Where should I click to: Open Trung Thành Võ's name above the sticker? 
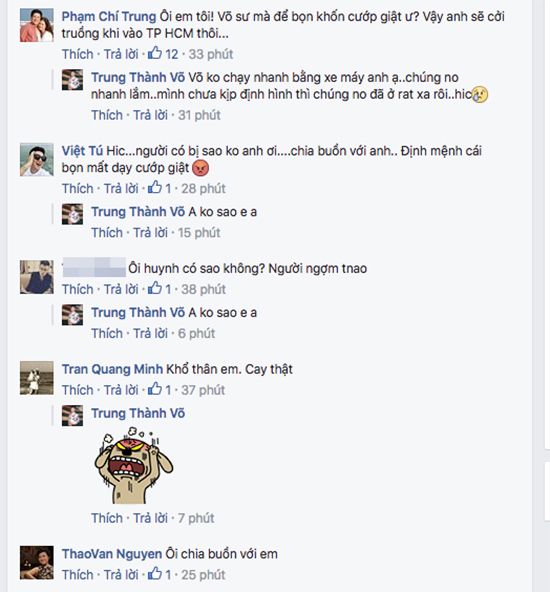pyautogui.click(x=138, y=413)
